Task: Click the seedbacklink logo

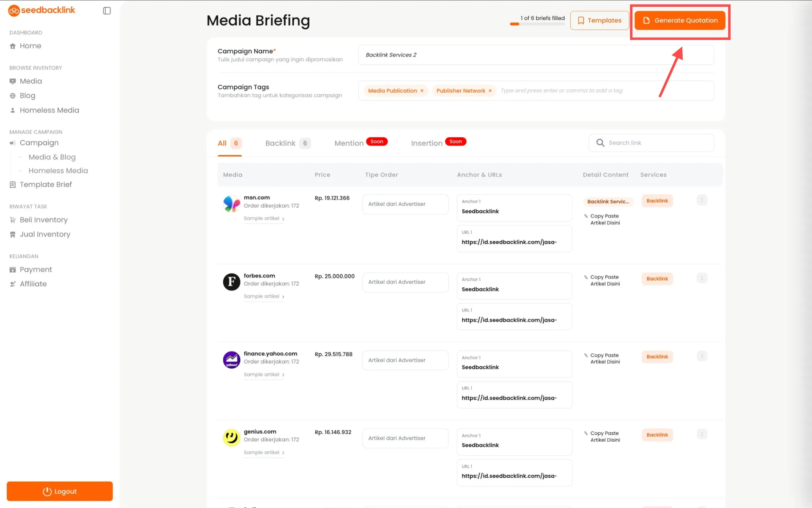Action: coord(42,10)
